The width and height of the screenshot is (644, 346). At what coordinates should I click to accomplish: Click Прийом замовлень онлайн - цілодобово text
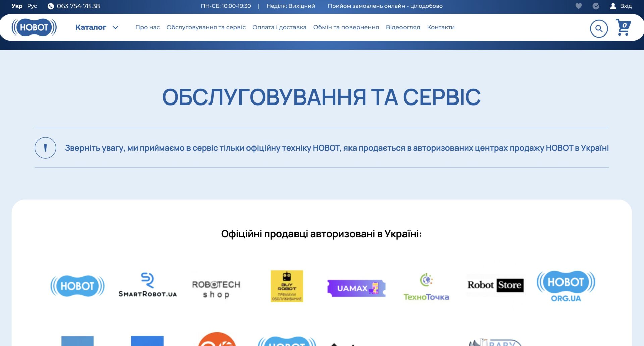[x=385, y=6]
